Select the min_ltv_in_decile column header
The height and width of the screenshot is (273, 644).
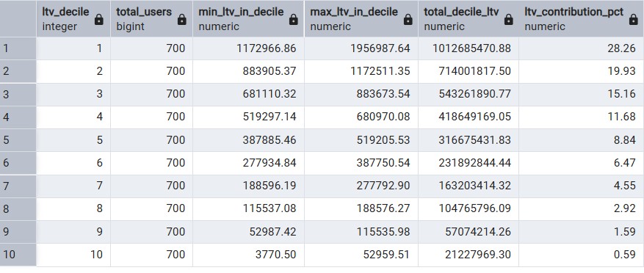point(248,19)
